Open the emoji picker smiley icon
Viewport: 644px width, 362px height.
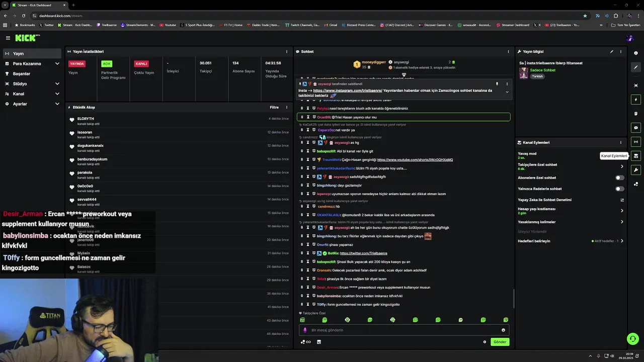[503, 330]
